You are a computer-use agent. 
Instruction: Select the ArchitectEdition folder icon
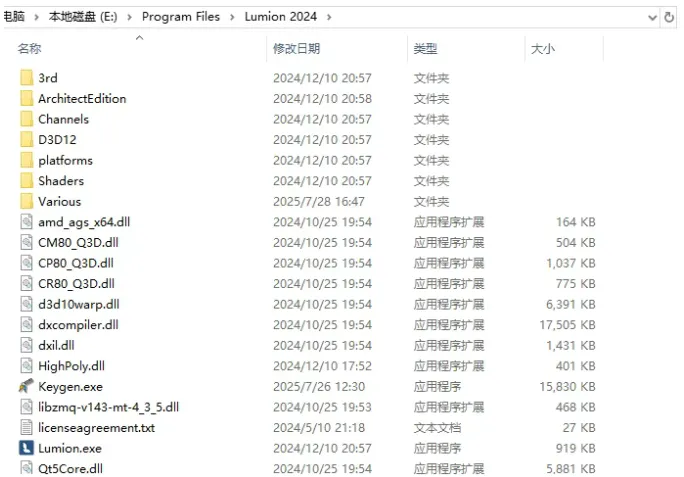[x=26, y=98]
